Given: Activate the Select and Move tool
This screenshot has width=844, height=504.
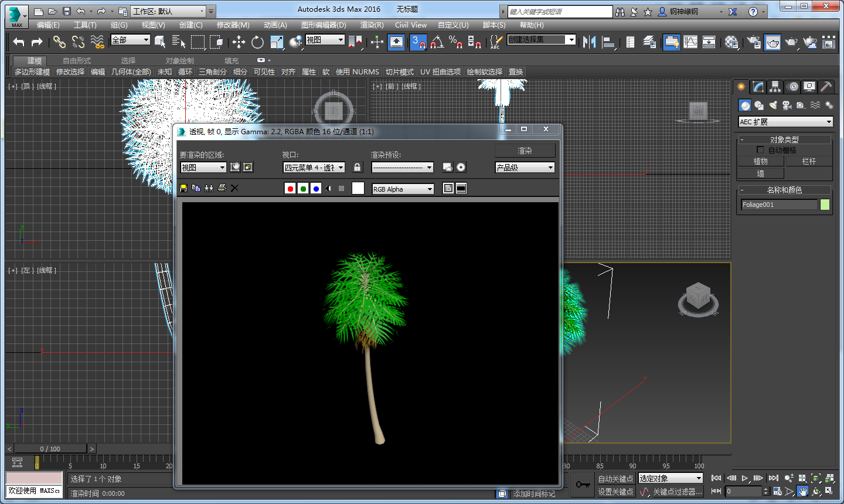Looking at the screenshot, I should (239, 42).
